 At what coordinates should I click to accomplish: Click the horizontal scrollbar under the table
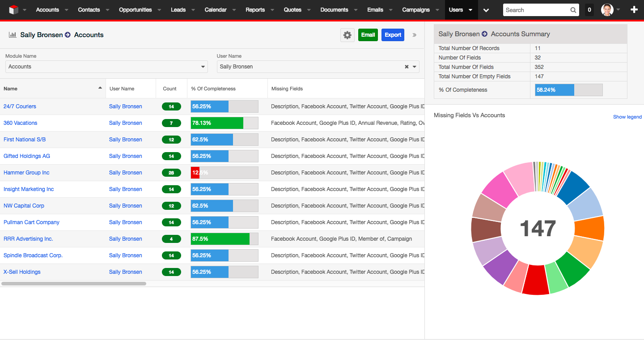(74, 284)
